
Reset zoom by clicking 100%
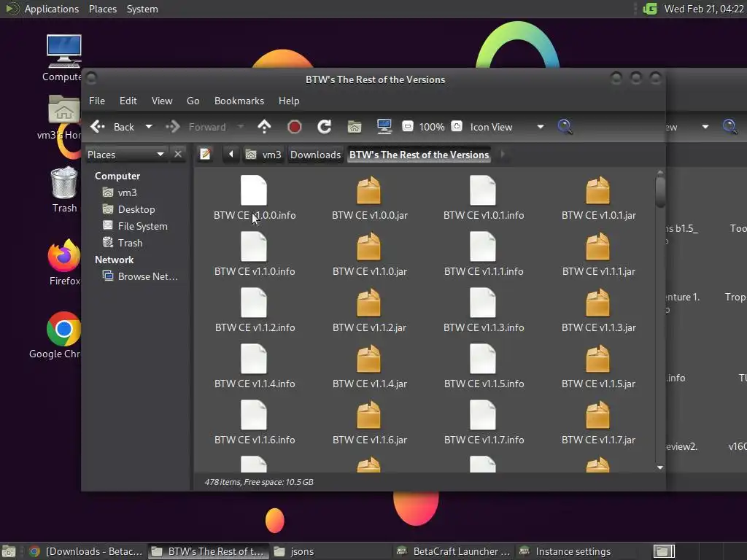432,127
